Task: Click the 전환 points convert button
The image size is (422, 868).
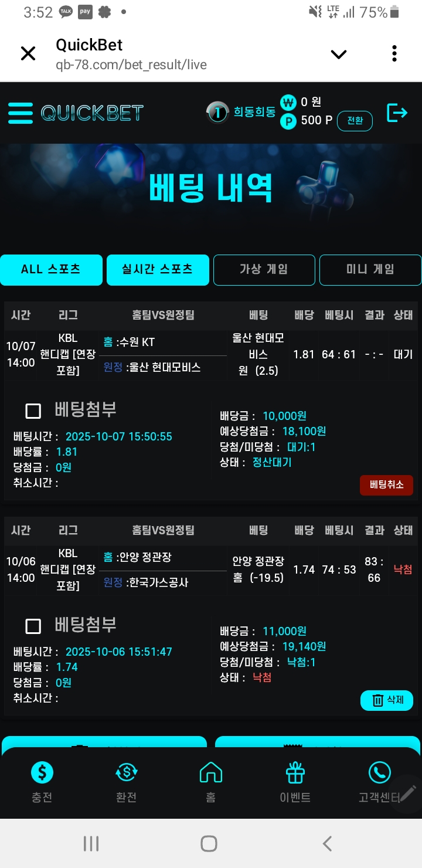Action: [x=355, y=121]
